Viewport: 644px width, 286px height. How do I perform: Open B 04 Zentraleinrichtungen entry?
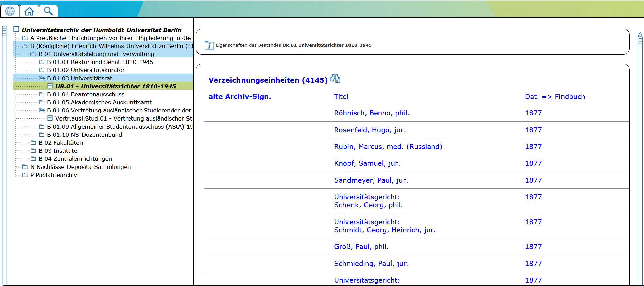click(75, 159)
